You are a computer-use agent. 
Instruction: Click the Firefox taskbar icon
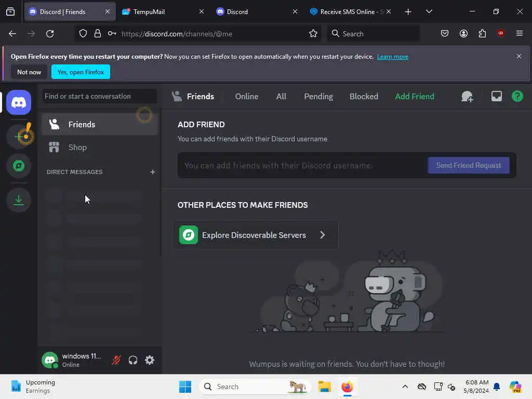pyautogui.click(x=347, y=387)
